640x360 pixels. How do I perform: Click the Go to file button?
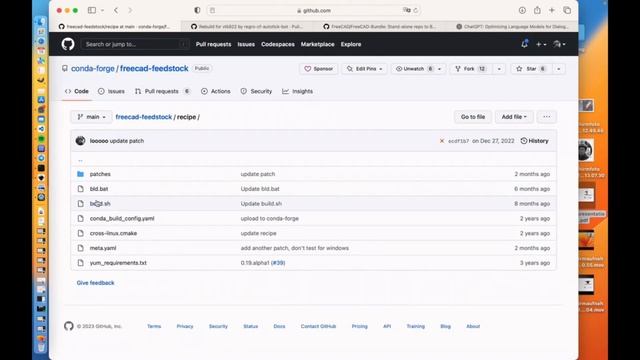(473, 117)
